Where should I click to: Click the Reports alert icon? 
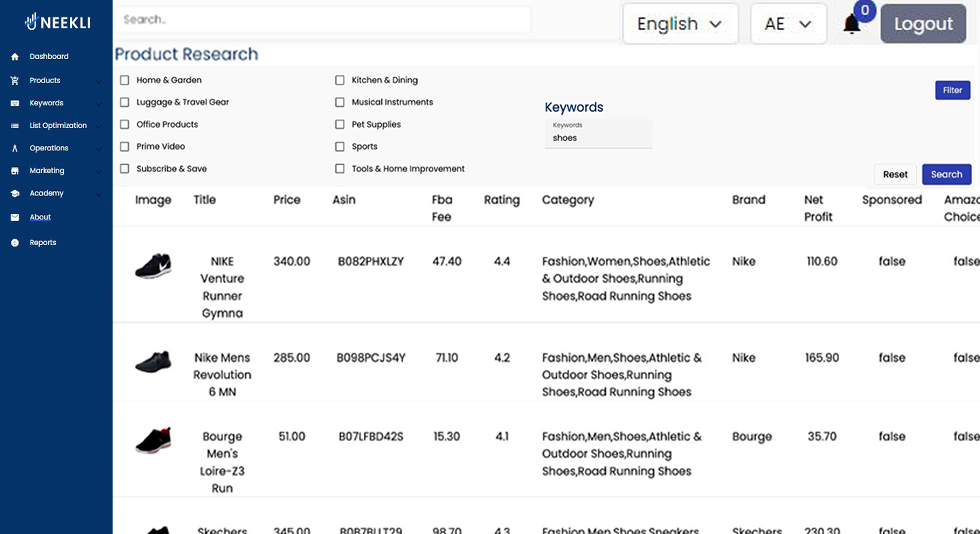15,243
